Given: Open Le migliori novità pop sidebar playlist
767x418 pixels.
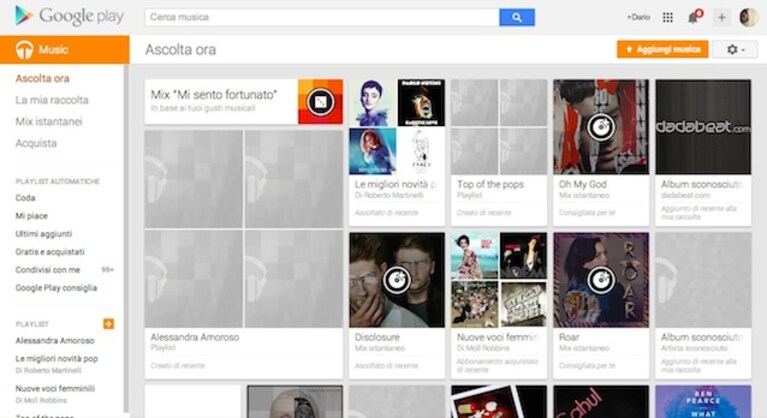Looking at the screenshot, I should [x=57, y=359].
